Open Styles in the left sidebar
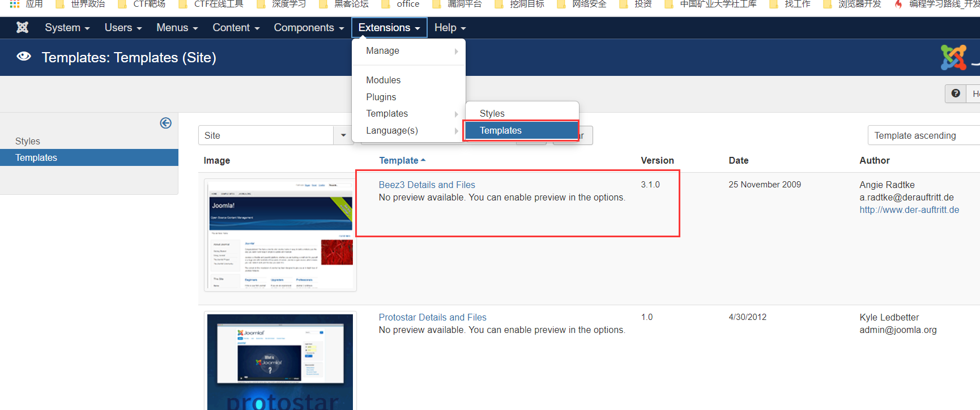The width and height of the screenshot is (980, 410). point(28,142)
